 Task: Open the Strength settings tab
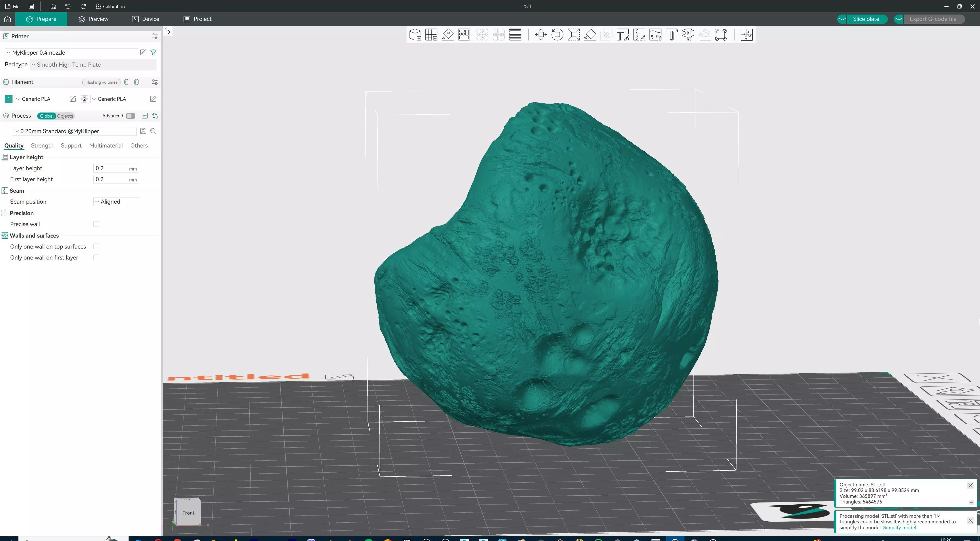42,145
